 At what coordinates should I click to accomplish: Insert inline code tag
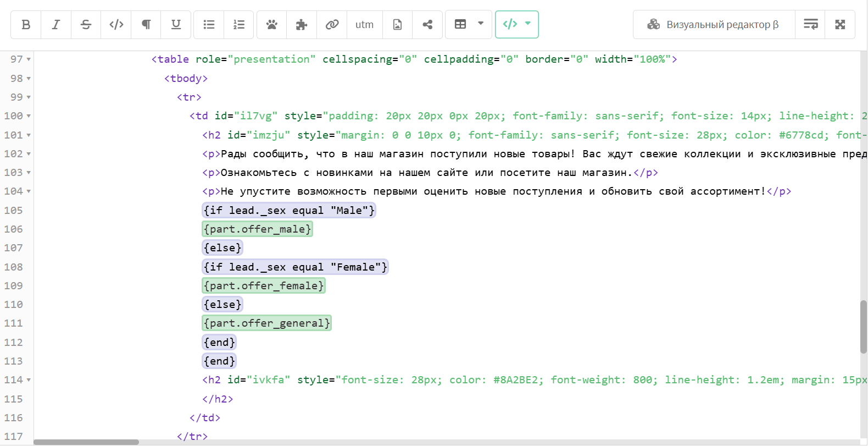[116, 25]
